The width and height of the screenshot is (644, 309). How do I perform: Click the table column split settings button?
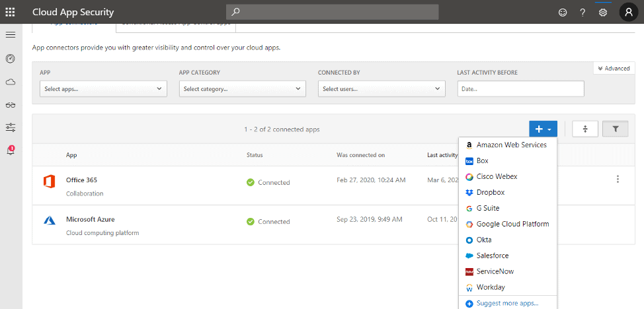pos(585,129)
